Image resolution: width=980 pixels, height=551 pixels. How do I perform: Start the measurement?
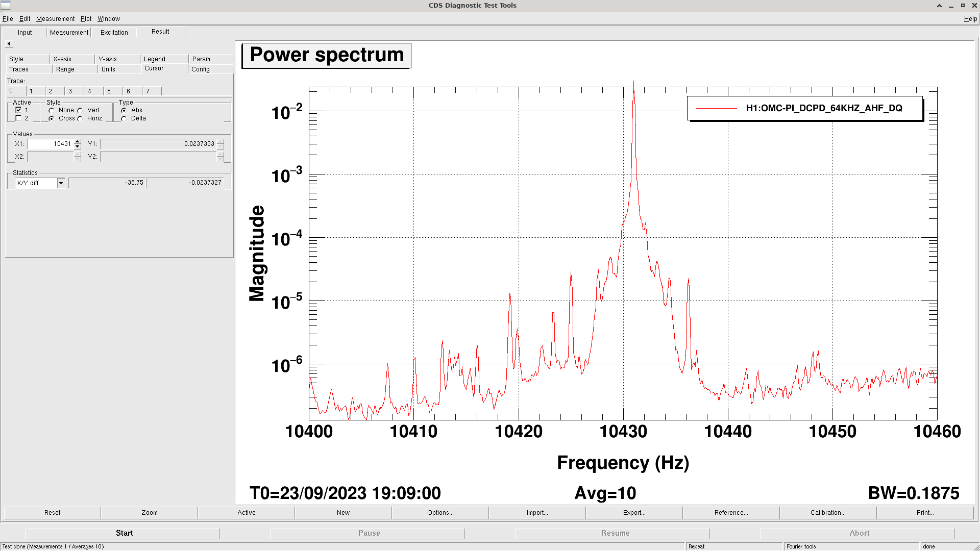point(122,533)
